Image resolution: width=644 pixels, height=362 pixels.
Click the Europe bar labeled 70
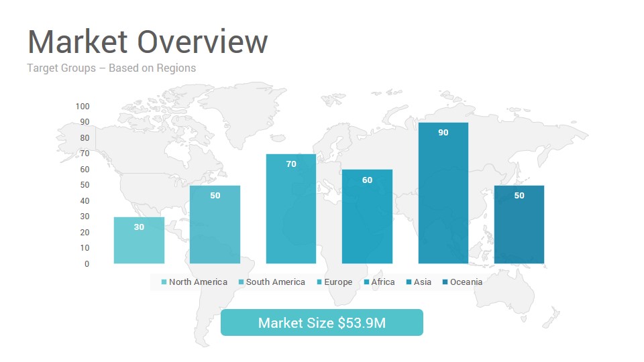click(291, 209)
